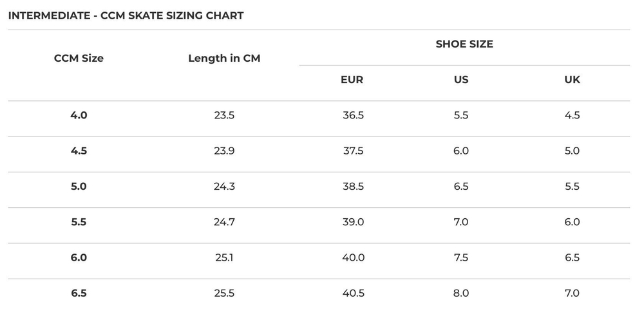The width and height of the screenshot is (644, 316).
Task: Click the US 6.0 size cell
Action: 461,151
